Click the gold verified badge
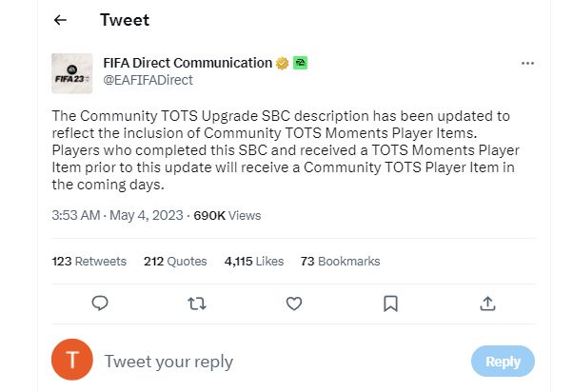This screenshot has height=392, width=573. coord(282,63)
